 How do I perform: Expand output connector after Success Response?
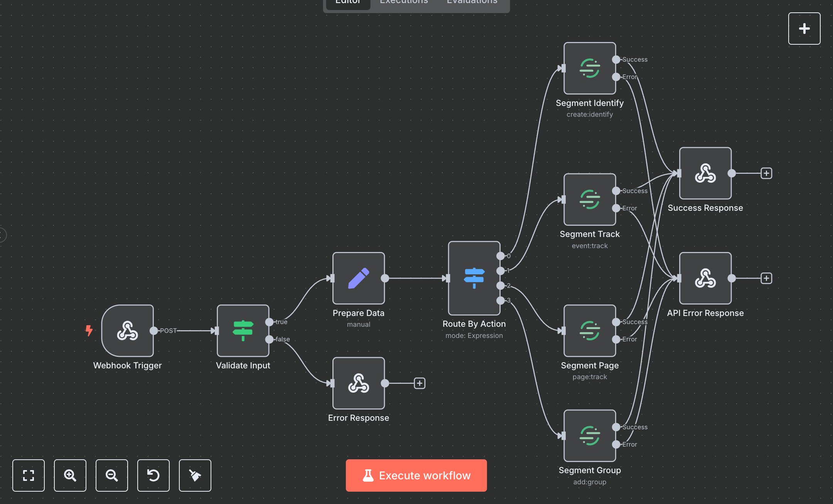pos(766,173)
